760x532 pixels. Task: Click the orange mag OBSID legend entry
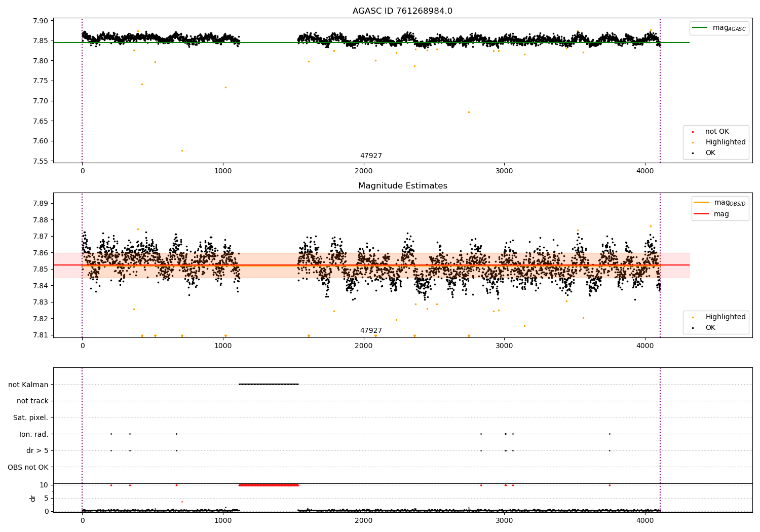(720, 203)
